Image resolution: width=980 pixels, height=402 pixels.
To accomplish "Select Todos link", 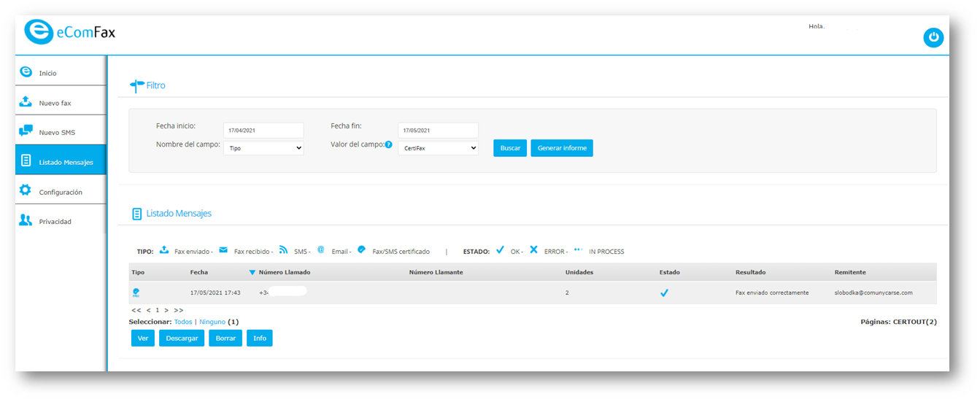I will 183,322.
